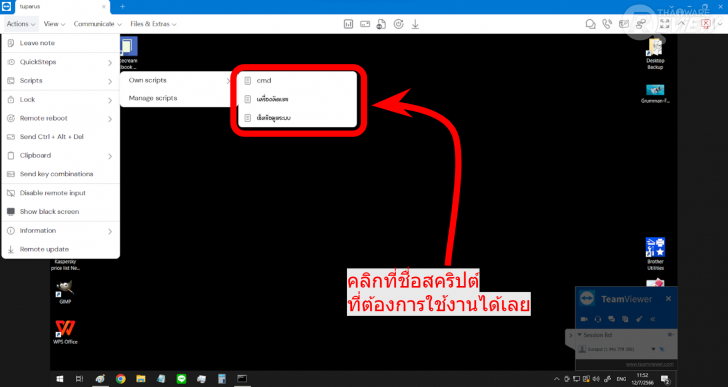The image size is (728, 387).
Task: Click the blue cursor icon beside session user
Action: 662,349
